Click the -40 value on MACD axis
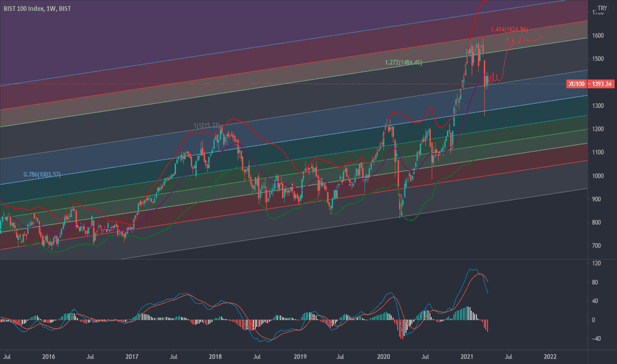Screen dimensions: 617x364 pos(596,338)
